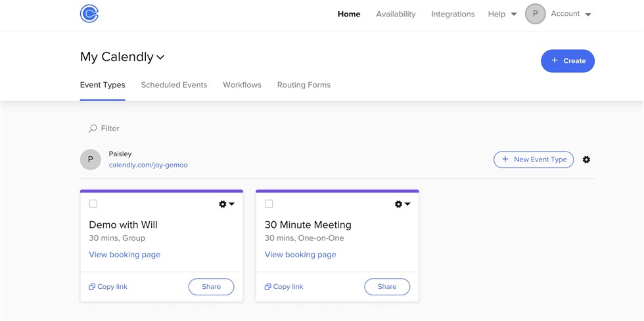Open the Routing Forms tab

tap(304, 85)
